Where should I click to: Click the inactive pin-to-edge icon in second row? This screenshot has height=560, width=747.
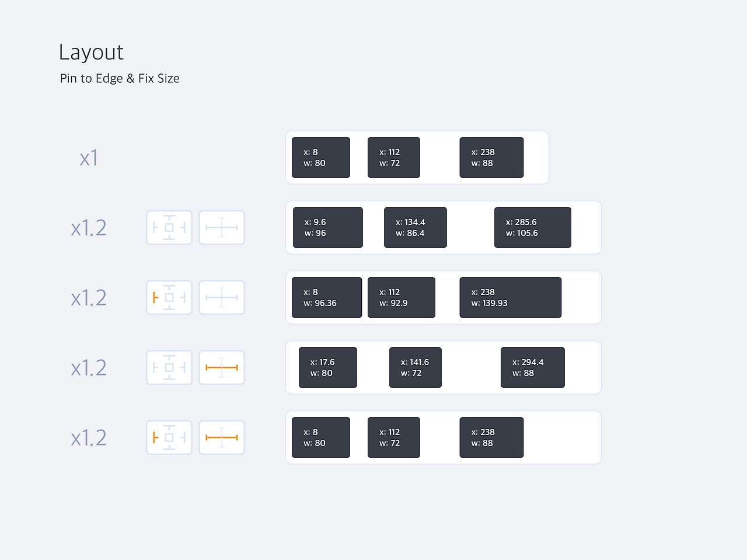169,228
